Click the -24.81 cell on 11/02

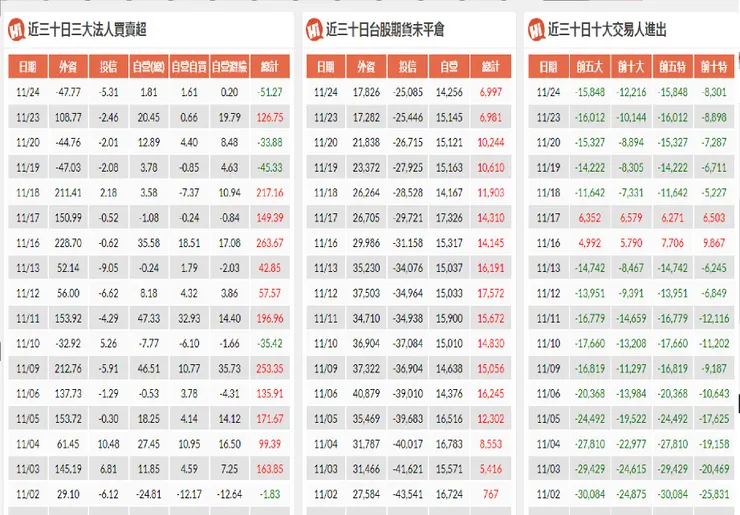(149, 494)
